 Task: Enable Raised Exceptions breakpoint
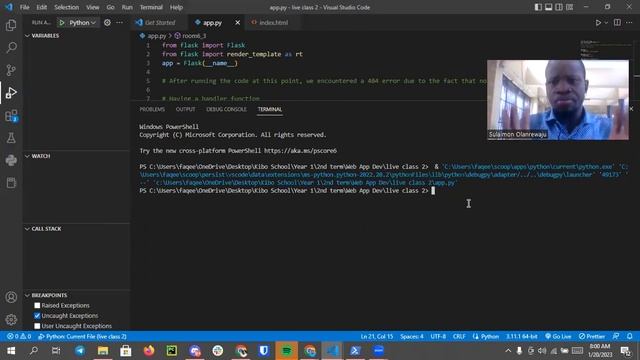37,305
